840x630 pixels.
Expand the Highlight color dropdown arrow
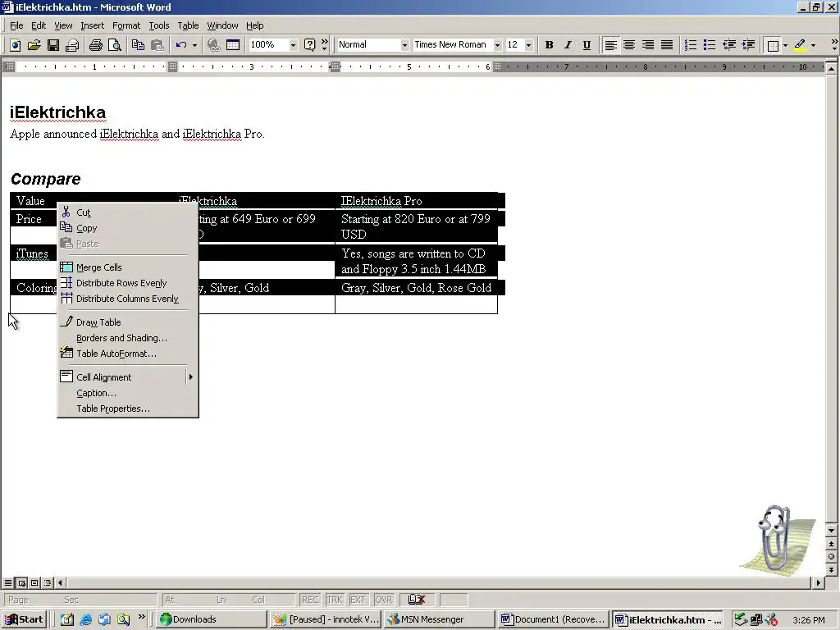point(813,45)
